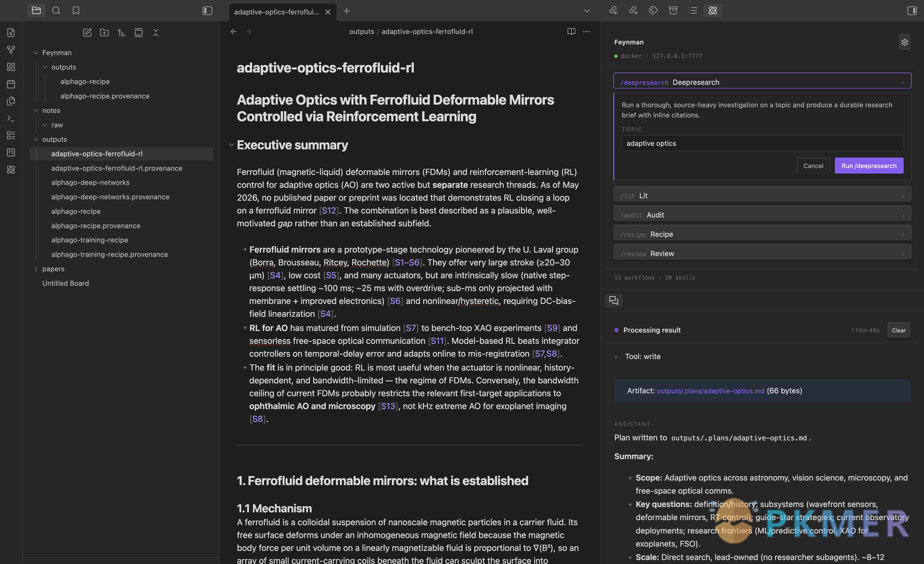Open adaptive-optics-ferrofluid-rl.provenance file
Viewport: 924px width, 564px height.
pos(117,168)
